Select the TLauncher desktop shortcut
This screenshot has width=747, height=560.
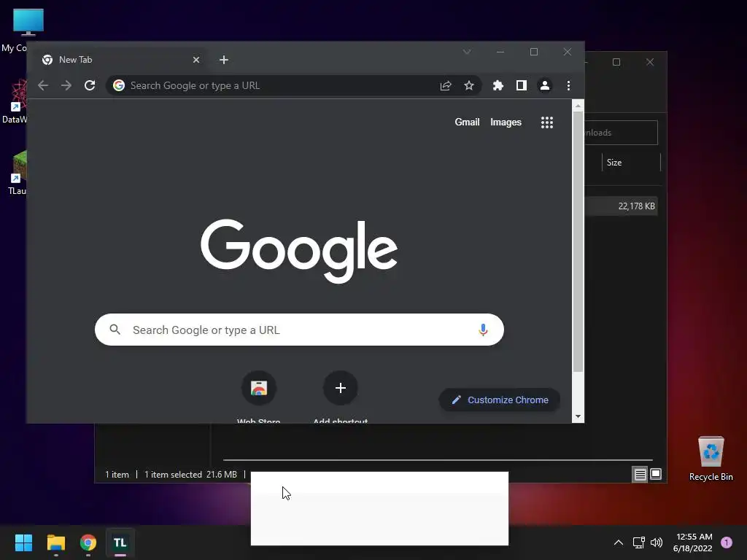click(17, 173)
